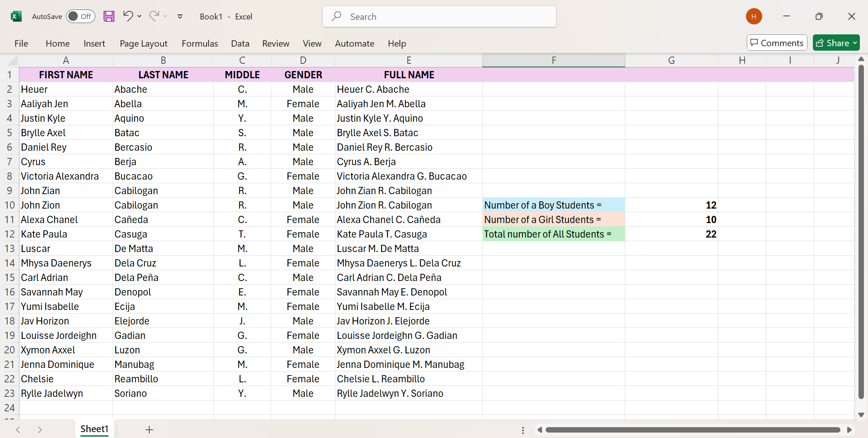The image size is (868, 438).
Task: Redo the last undone action
Action: [154, 16]
